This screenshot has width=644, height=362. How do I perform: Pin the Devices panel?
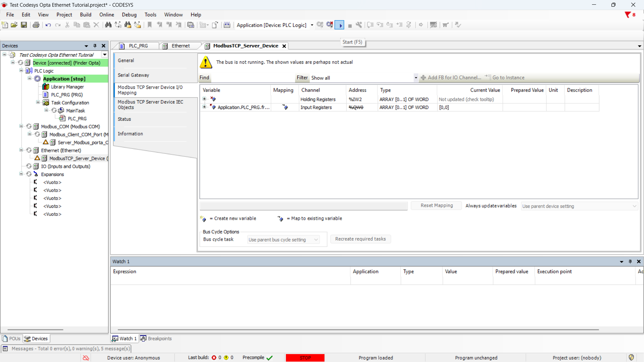pyautogui.click(x=95, y=46)
